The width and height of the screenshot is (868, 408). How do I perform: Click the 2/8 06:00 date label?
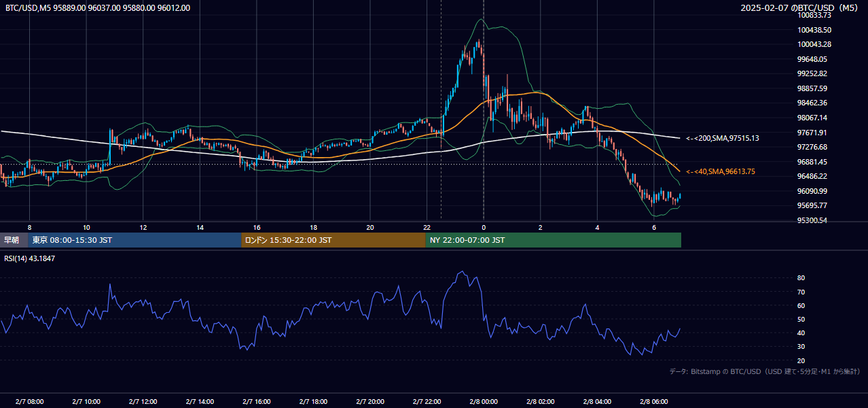(653, 402)
